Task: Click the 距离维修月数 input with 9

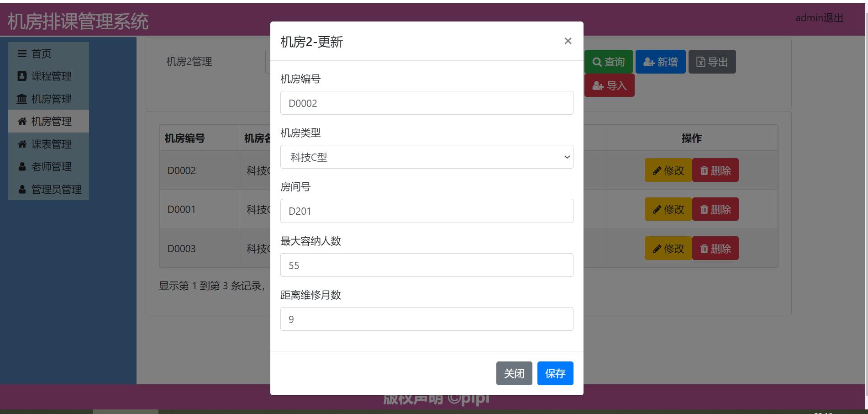Action: tap(426, 319)
